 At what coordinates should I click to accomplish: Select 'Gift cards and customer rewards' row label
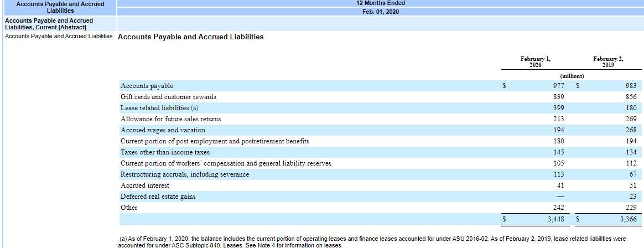pos(168,97)
